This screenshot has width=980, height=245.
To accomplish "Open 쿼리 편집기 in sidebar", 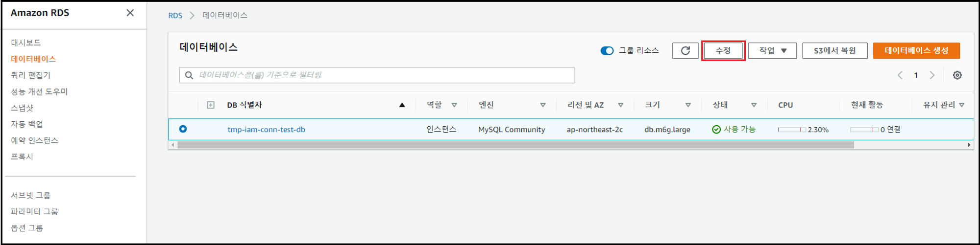I will point(31,75).
